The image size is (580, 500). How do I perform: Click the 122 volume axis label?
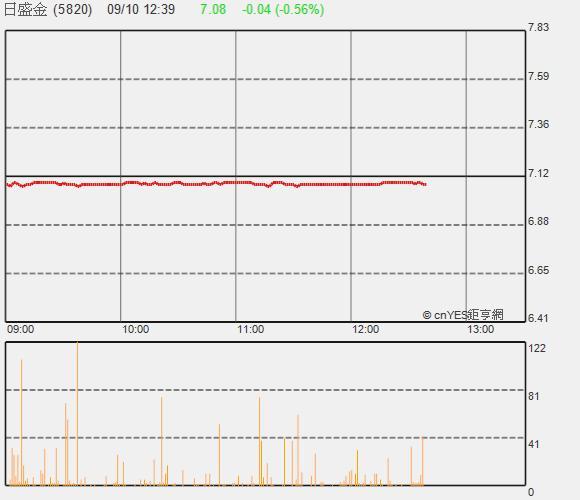(x=537, y=348)
